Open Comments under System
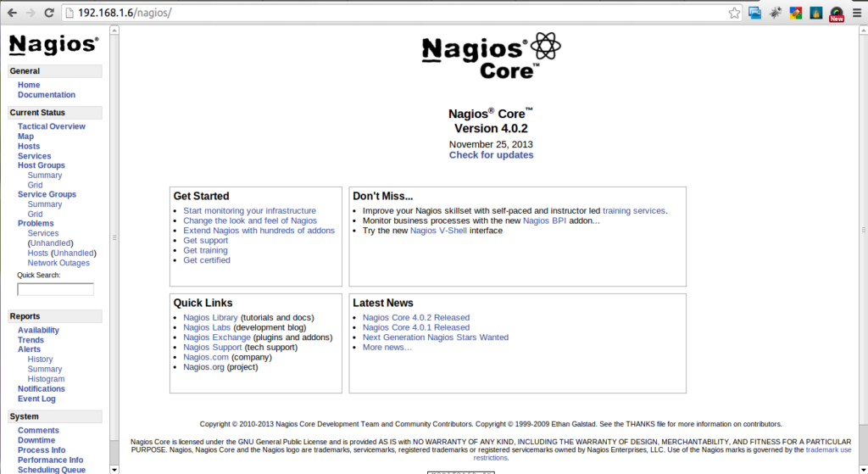Image resolution: width=868 pixels, height=474 pixels. coord(38,430)
